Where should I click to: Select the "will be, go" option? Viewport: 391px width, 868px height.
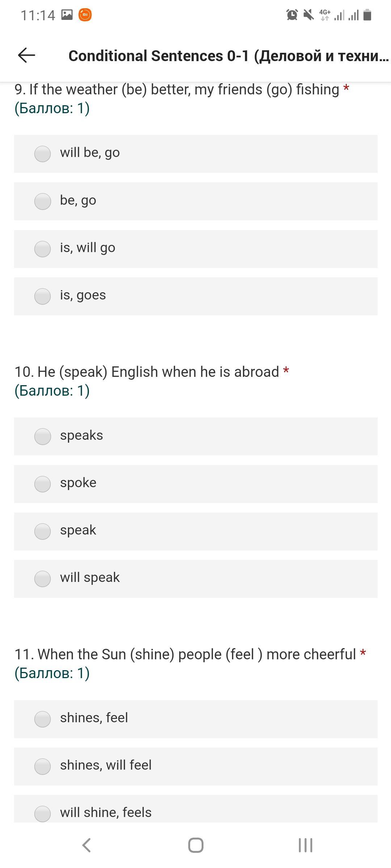(x=43, y=154)
